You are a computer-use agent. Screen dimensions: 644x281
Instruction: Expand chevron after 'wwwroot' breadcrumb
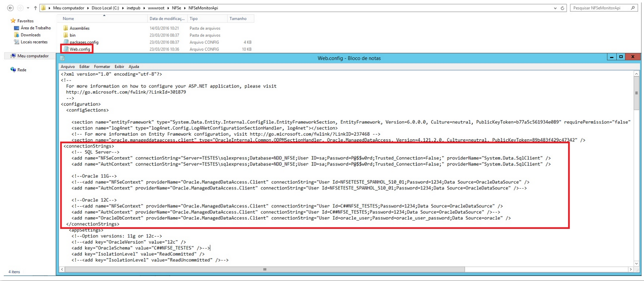coord(167,8)
